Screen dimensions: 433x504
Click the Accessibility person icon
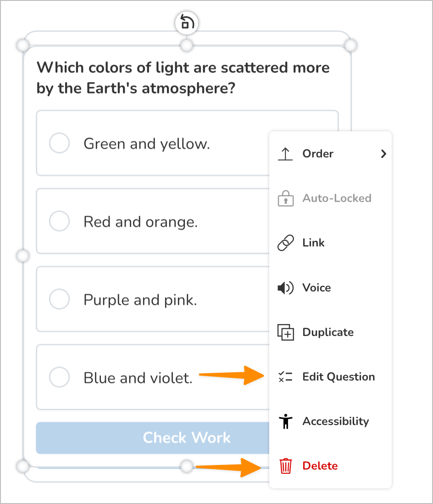[286, 421]
